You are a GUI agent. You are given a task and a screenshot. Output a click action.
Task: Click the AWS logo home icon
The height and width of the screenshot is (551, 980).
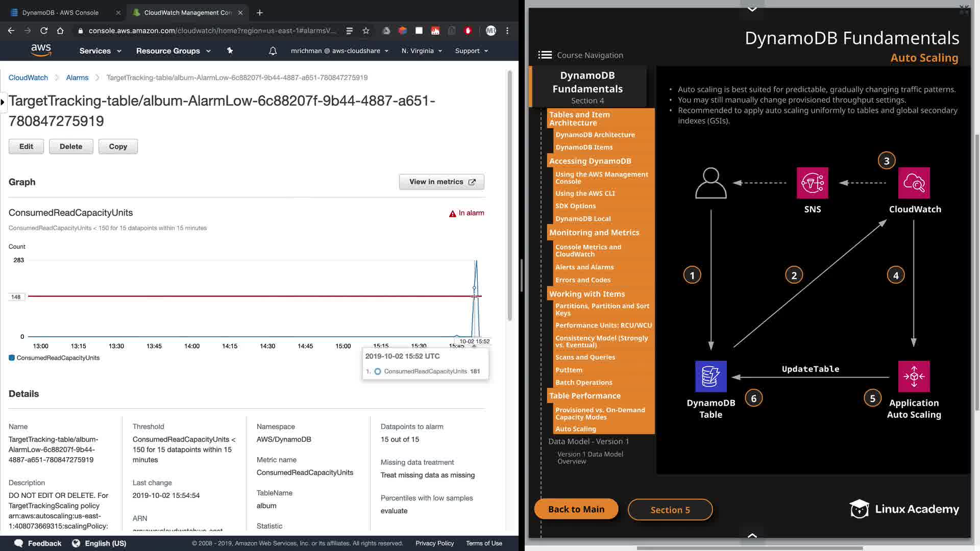click(41, 50)
